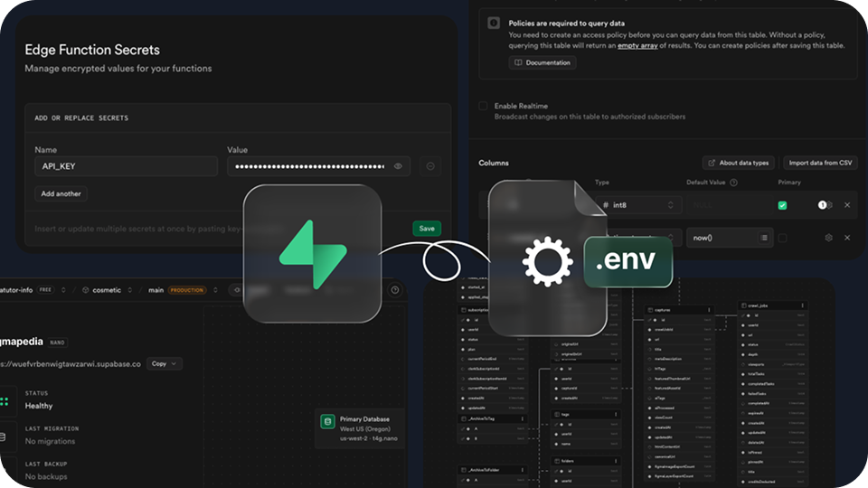Click the captures table header icon

[x=650, y=310]
